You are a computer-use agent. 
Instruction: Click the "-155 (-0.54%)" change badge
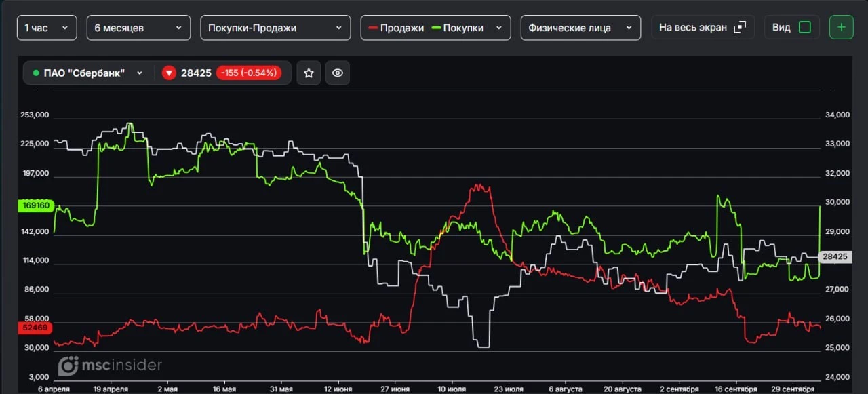(x=249, y=73)
